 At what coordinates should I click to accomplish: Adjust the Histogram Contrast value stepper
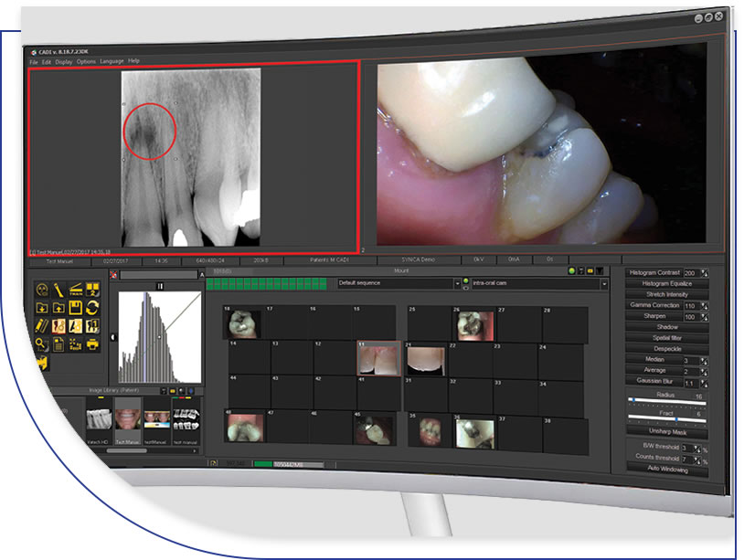pos(703,273)
